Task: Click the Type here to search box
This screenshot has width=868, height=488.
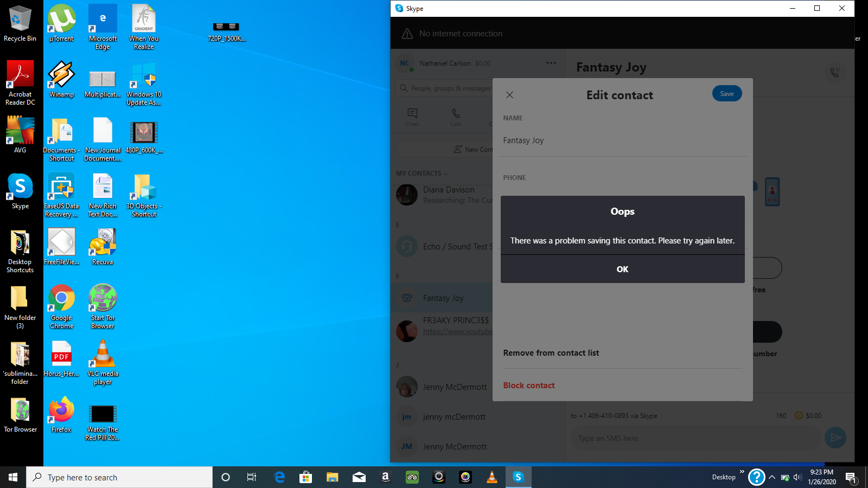Action: (119, 477)
